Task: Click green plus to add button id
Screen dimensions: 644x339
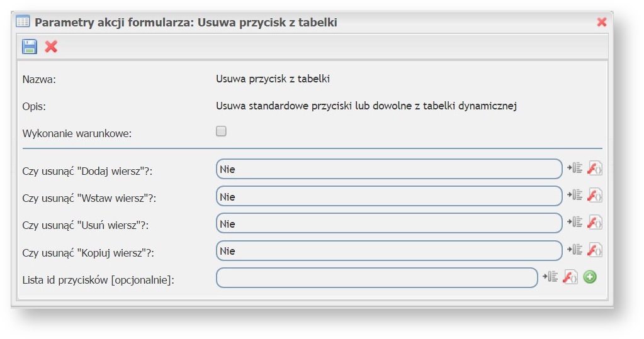Action: [x=589, y=277]
